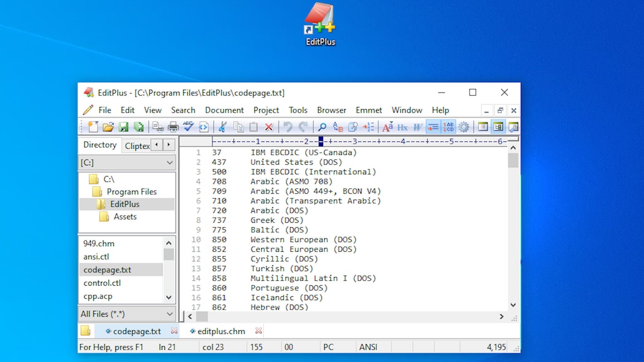Switch to the Directory side tab
644x362 pixels.
100,145
